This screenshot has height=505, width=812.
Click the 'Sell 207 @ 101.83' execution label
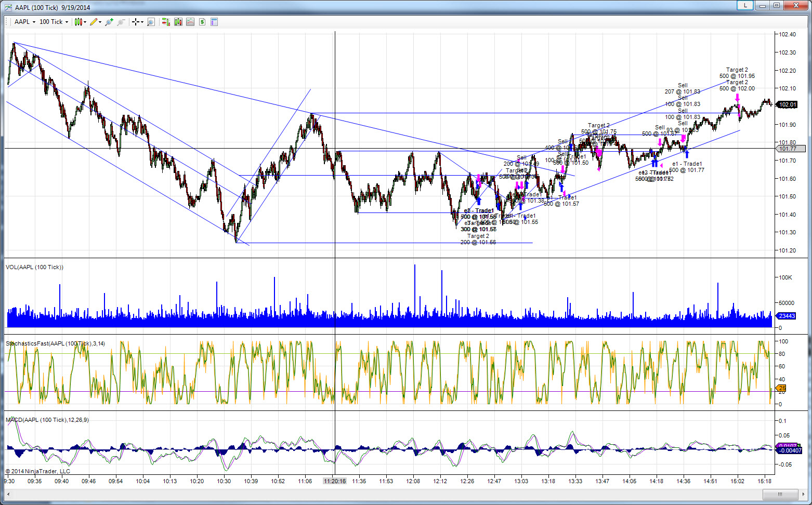[x=683, y=88]
